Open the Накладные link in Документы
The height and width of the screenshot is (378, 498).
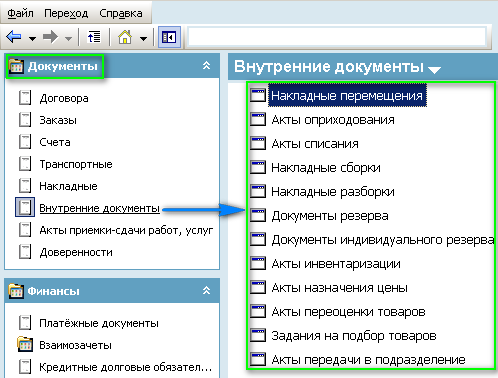point(68,186)
